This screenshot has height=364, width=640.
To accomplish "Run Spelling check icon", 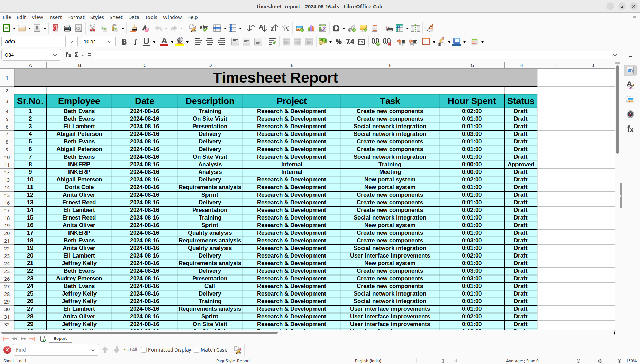I will [x=204, y=28].
